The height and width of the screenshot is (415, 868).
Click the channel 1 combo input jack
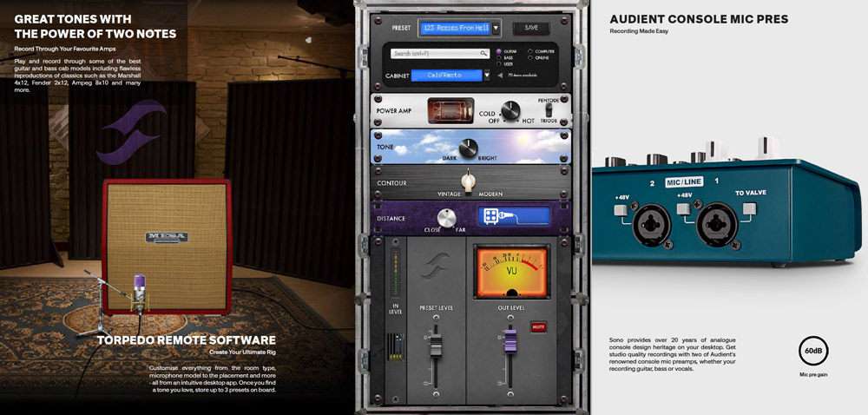[716, 224]
